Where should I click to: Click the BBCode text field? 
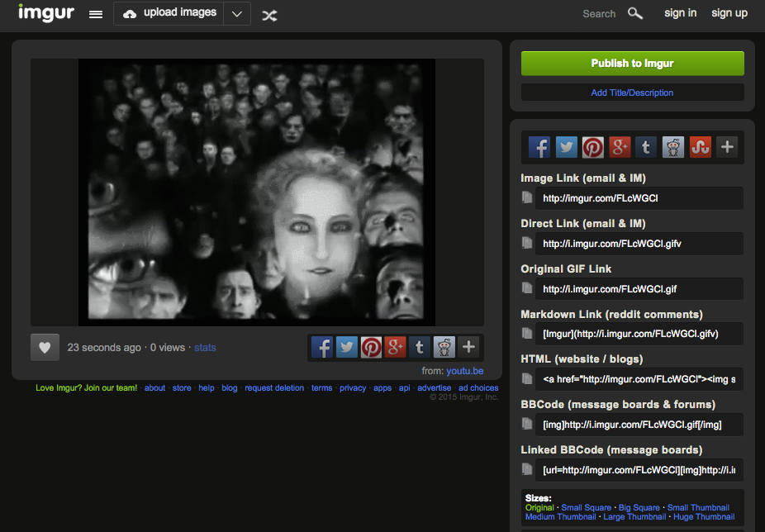click(639, 425)
